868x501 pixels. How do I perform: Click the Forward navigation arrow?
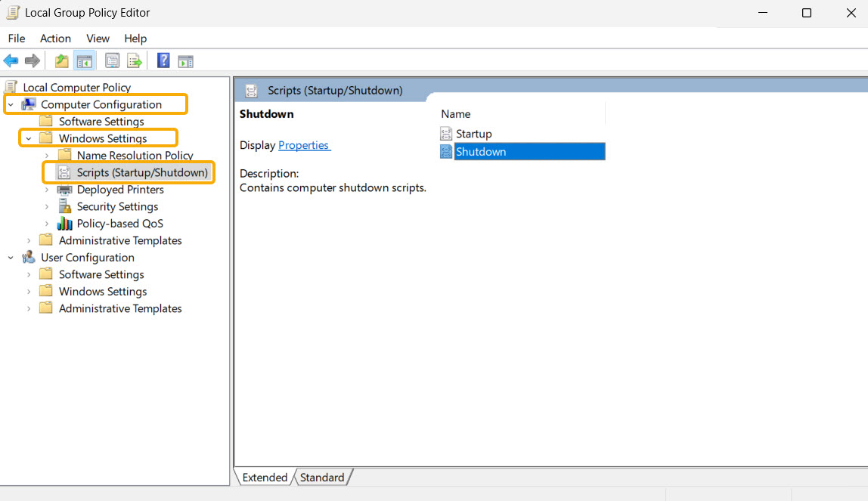[x=32, y=60]
